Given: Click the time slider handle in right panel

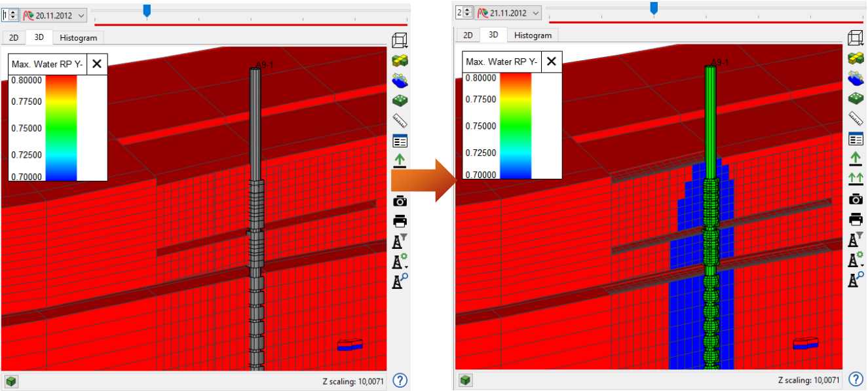Looking at the screenshot, I should [653, 8].
